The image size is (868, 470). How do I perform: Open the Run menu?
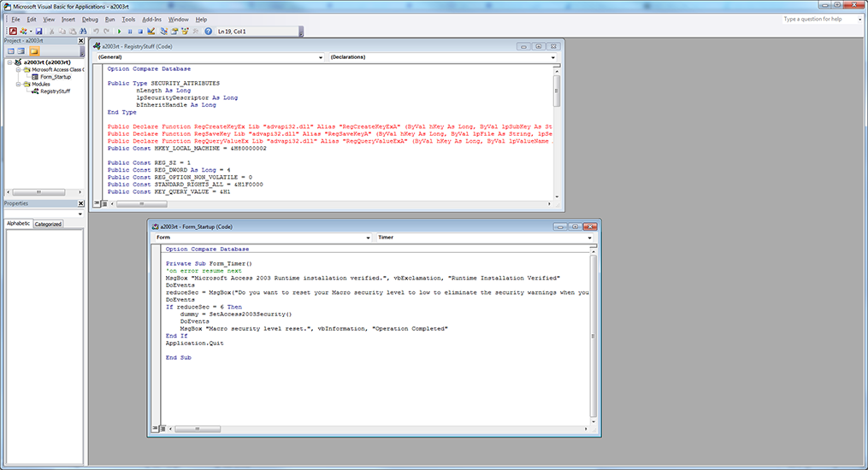click(x=109, y=20)
